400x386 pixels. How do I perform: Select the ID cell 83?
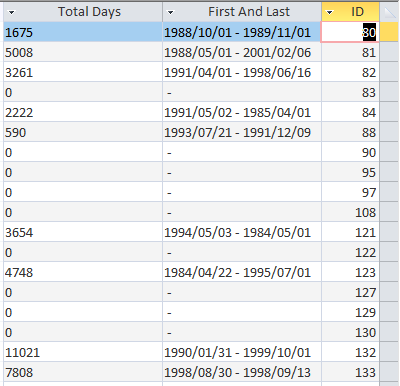pyautogui.click(x=350, y=92)
